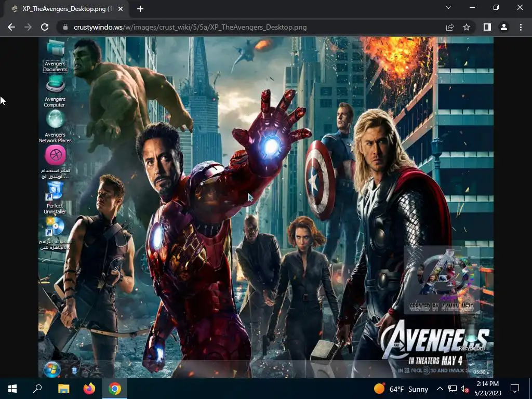532x399 pixels.
Task: Close the XP_TheAvengers_Desktop.png tab
Action: (121, 9)
